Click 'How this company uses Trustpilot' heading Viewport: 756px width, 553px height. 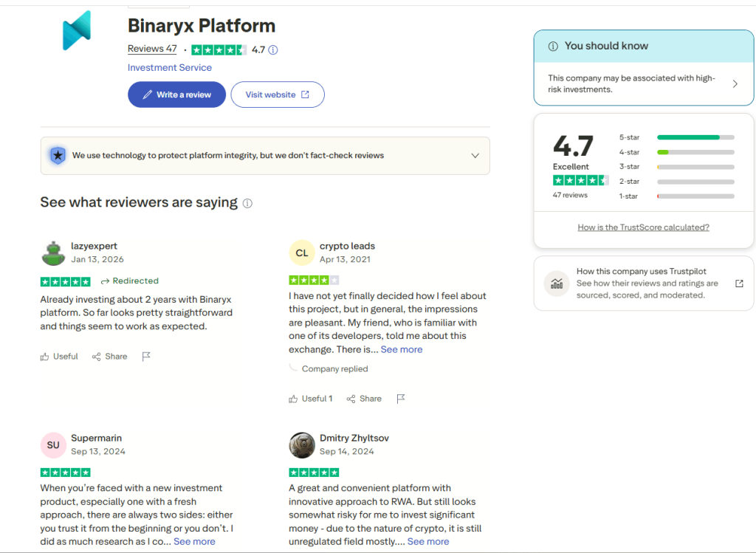coord(642,272)
